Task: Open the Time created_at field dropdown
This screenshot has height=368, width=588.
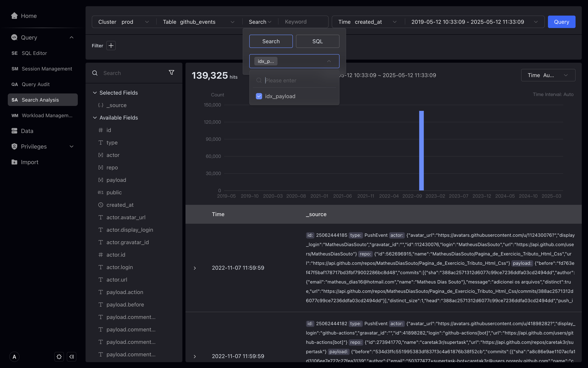Action: tap(368, 22)
